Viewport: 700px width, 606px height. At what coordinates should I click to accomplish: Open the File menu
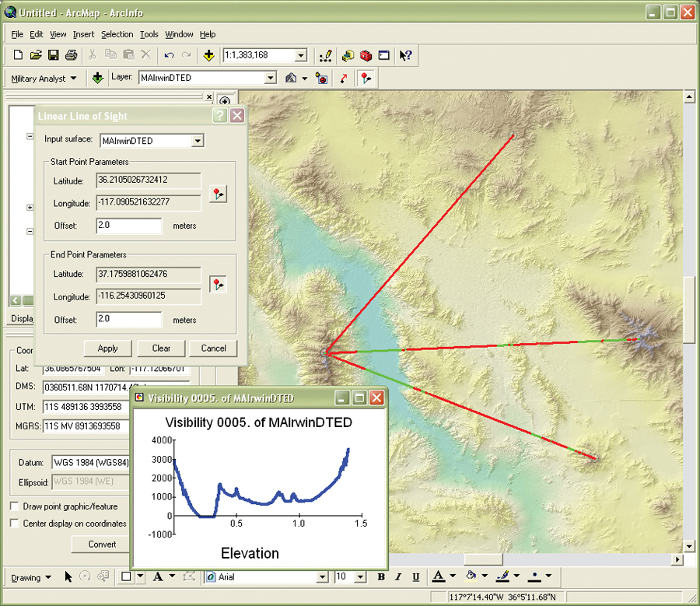coord(17,34)
